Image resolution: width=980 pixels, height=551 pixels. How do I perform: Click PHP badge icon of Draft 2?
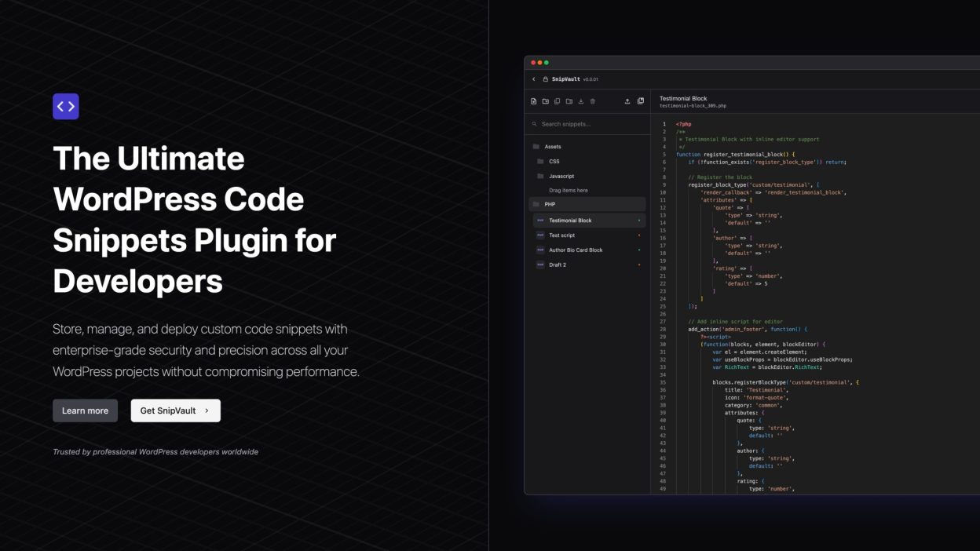[540, 265]
